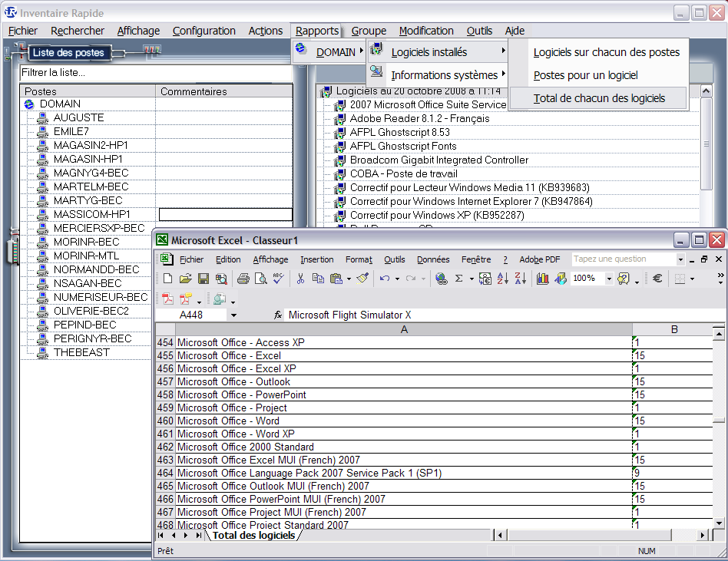This screenshot has width=728, height=561.
Task: Click the Paste clipboard icon in Excel
Action: tap(336, 279)
